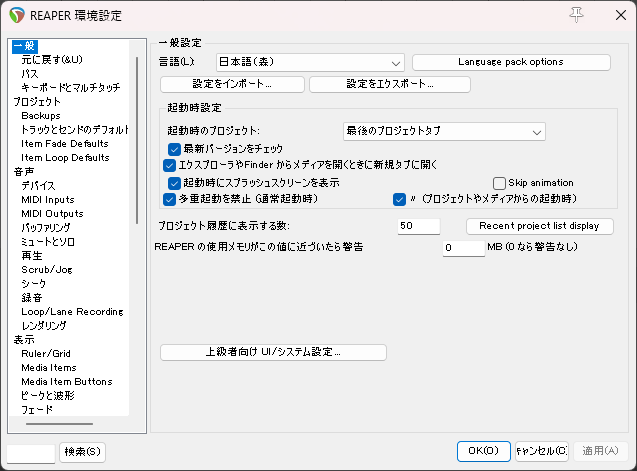Click the REAPER logo icon in title bar
Image resolution: width=637 pixels, height=471 pixels.
pos(17,15)
